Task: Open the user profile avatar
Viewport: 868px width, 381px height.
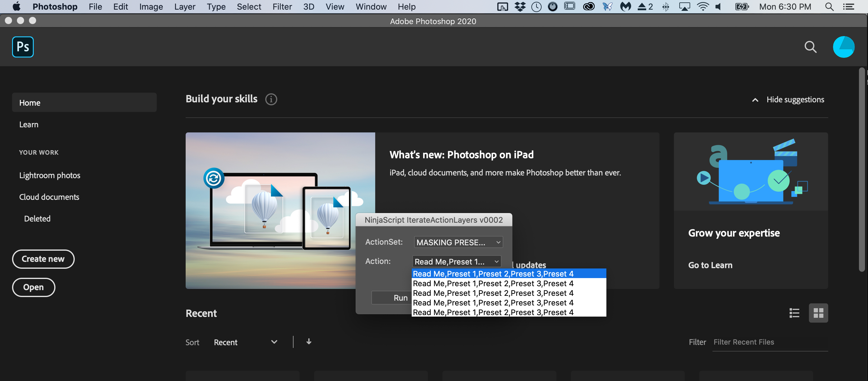Action: (x=843, y=47)
